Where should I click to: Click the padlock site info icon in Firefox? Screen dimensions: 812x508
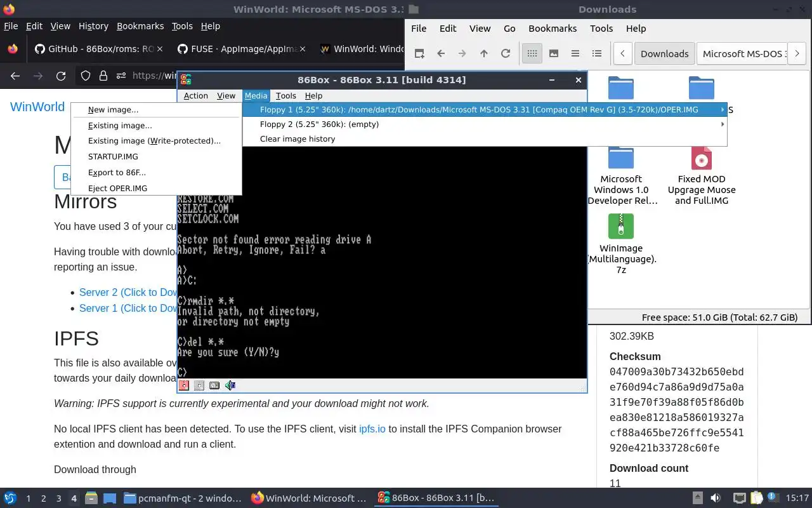point(103,76)
